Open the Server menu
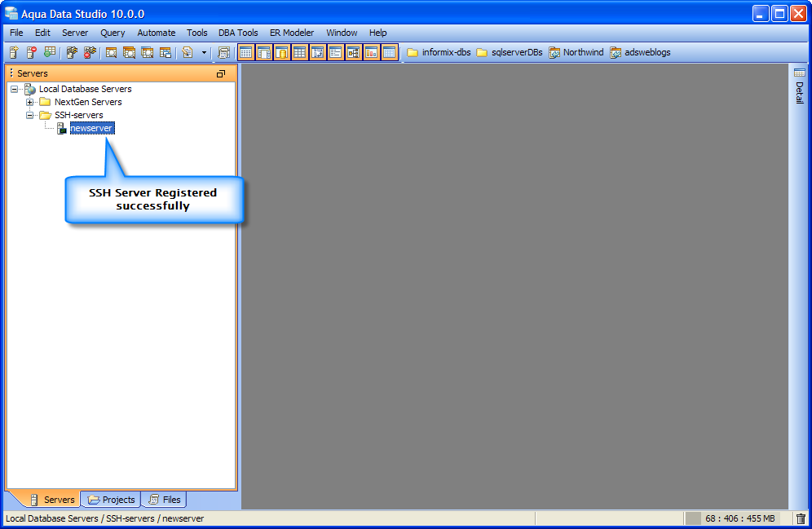Image resolution: width=812 pixels, height=529 pixels. click(75, 33)
